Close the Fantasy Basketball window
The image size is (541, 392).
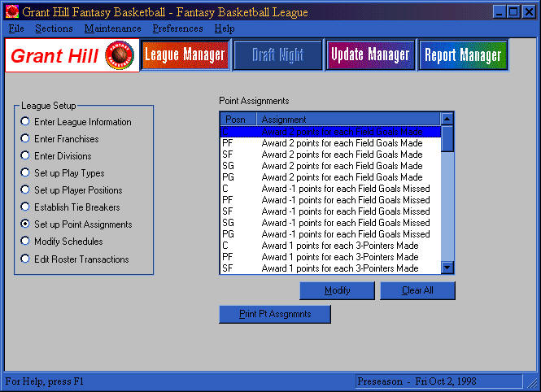pyautogui.click(x=529, y=12)
